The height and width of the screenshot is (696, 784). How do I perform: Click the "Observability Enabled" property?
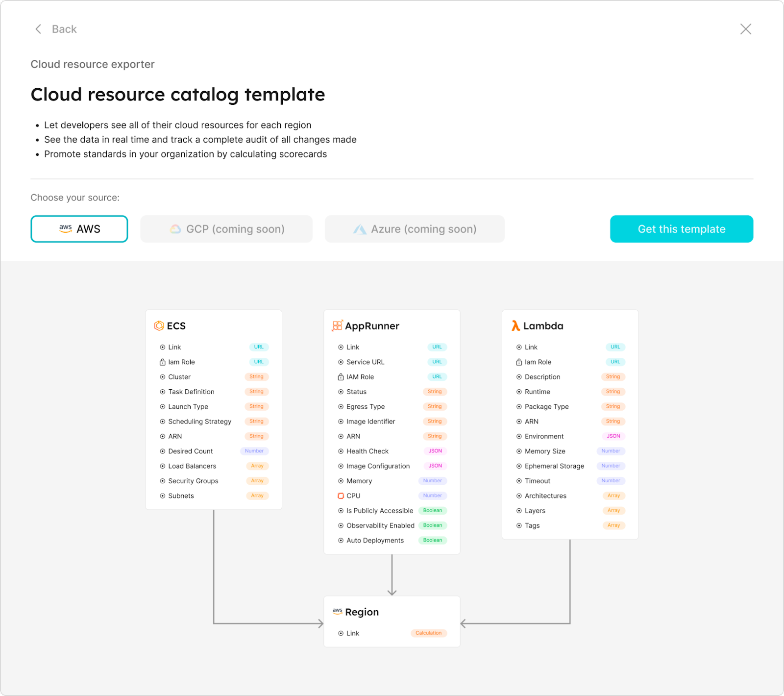380,525
